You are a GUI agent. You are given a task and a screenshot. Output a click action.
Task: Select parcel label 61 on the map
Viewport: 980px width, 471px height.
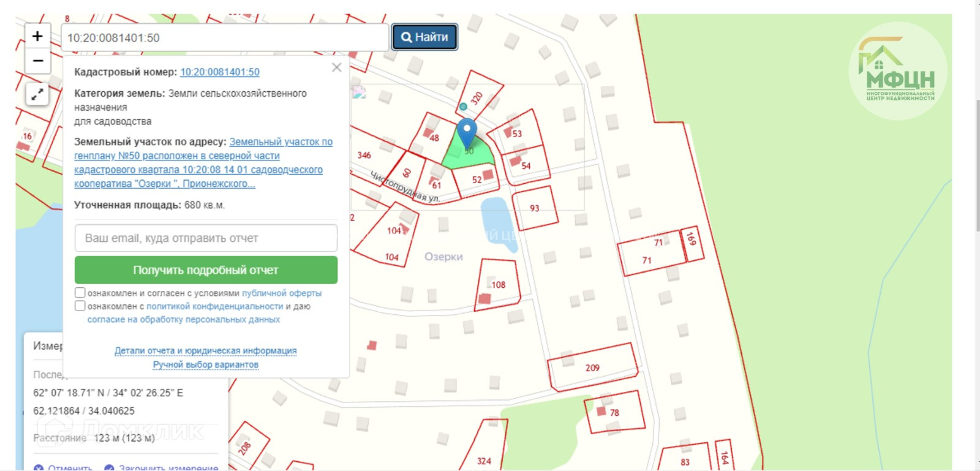coord(437,186)
